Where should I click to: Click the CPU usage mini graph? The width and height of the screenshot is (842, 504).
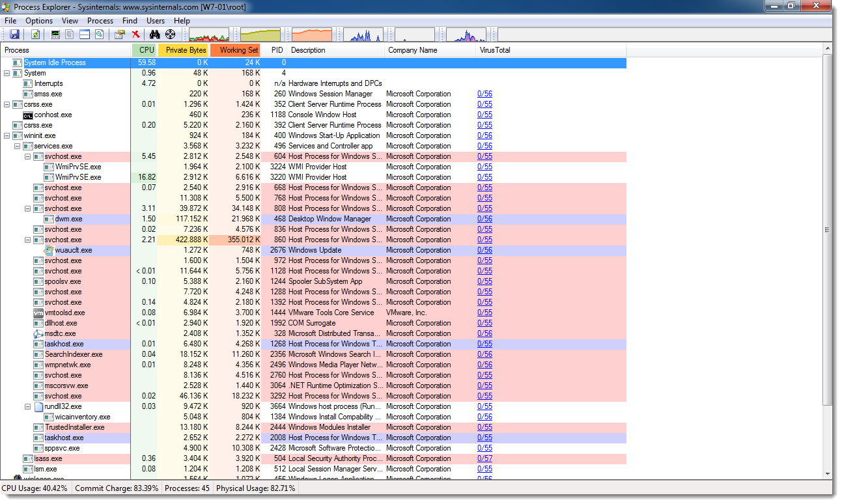click(x=208, y=35)
